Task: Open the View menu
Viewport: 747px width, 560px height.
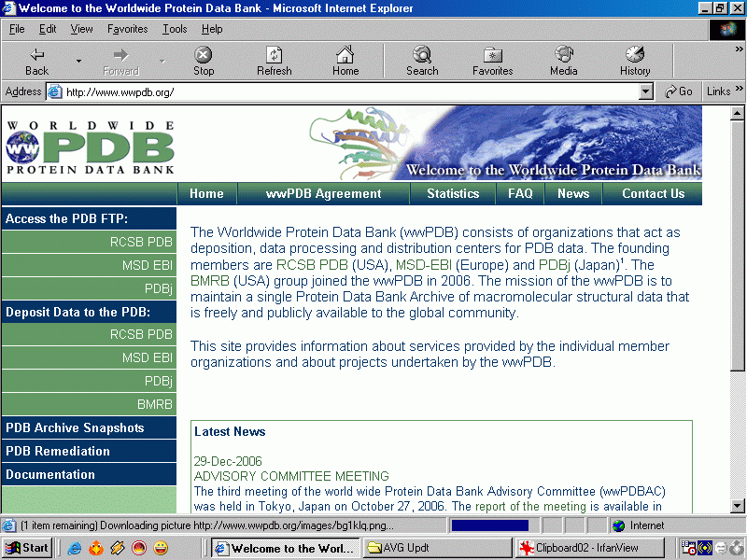Action: tap(81, 29)
